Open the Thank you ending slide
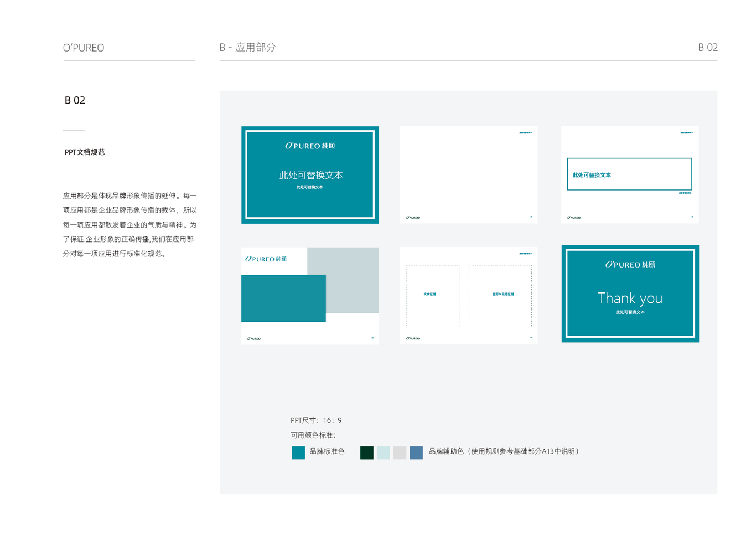756x535 pixels. [x=630, y=294]
